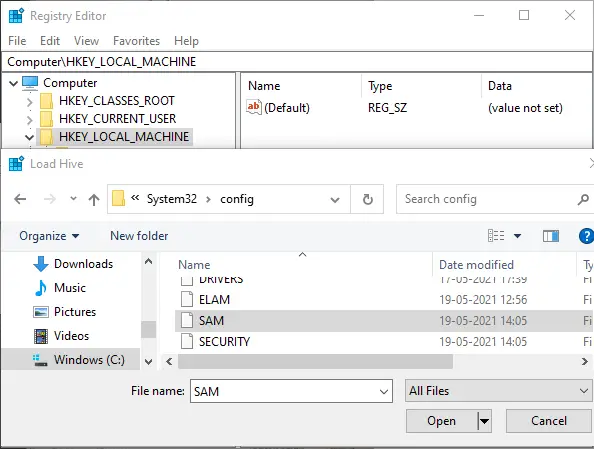This screenshot has height=449, width=594.
Task: Collapse the HKEY_LOCAL_MACHINE key
Action: tap(29, 138)
